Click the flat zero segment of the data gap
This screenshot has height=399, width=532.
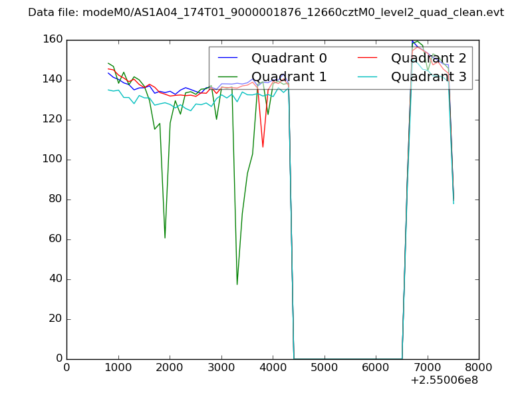(349, 358)
